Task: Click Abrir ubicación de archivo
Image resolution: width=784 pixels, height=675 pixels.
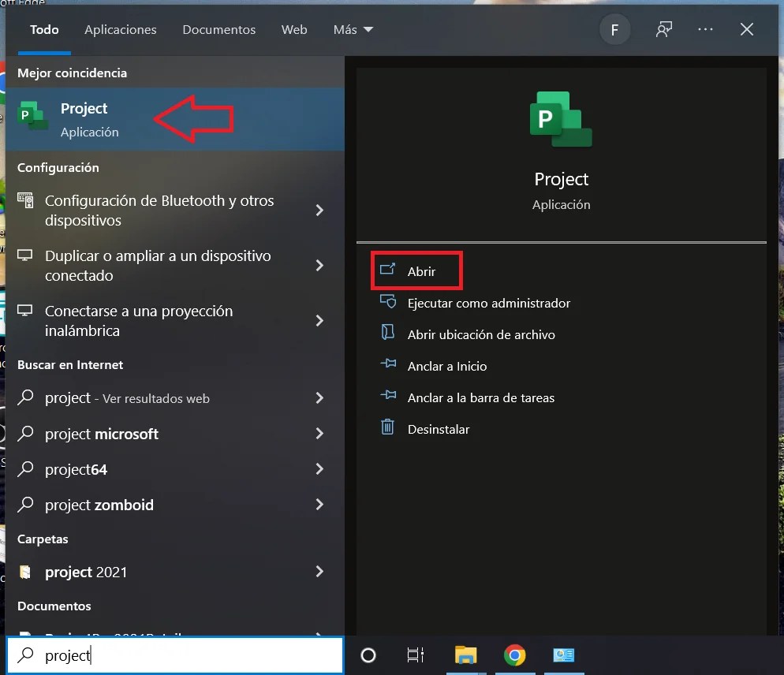Action: 481,334
